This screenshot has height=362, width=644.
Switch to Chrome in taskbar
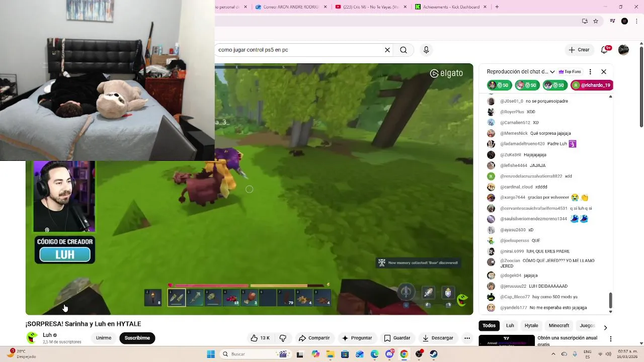[x=404, y=354]
